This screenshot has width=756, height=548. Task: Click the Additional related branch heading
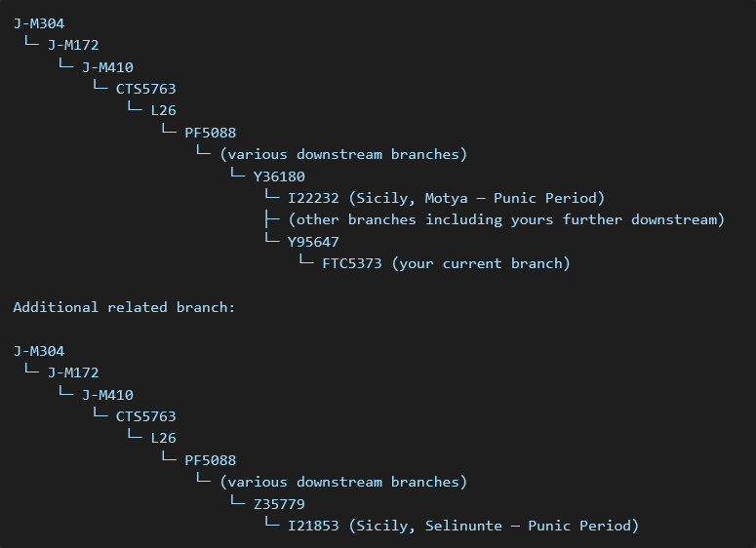[x=124, y=307]
